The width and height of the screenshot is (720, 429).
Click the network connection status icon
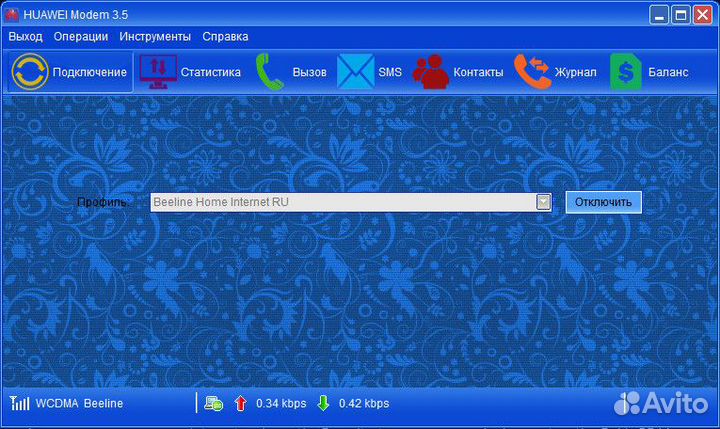coord(213,403)
